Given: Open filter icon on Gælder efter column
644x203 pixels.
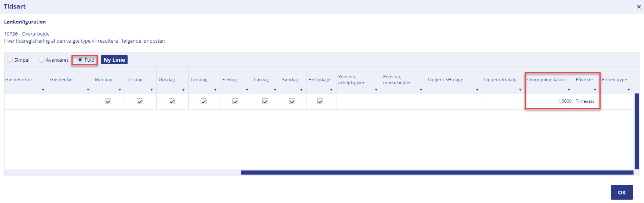Looking at the screenshot, I should (43, 90).
